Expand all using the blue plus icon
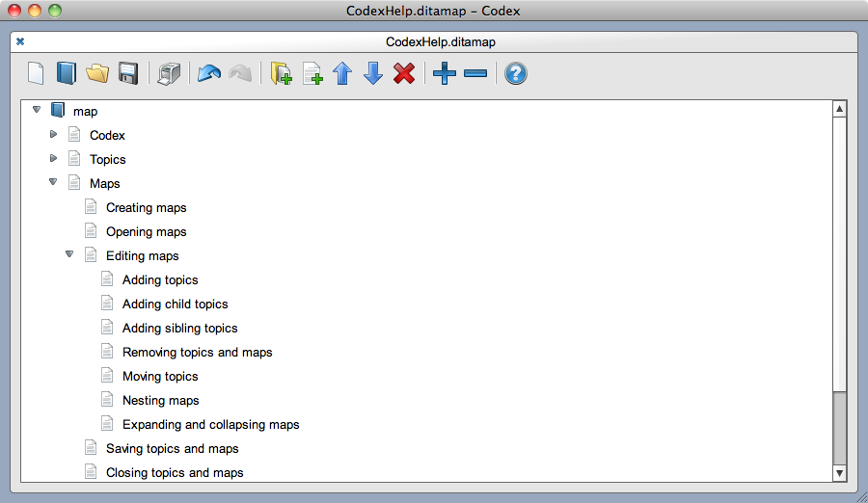 coord(444,73)
